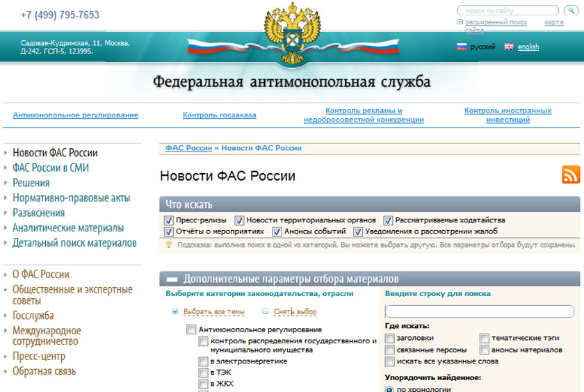Expand the Пресс-центр sidebar arrow
Screen dimensions: 584x392
coord(6,357)
